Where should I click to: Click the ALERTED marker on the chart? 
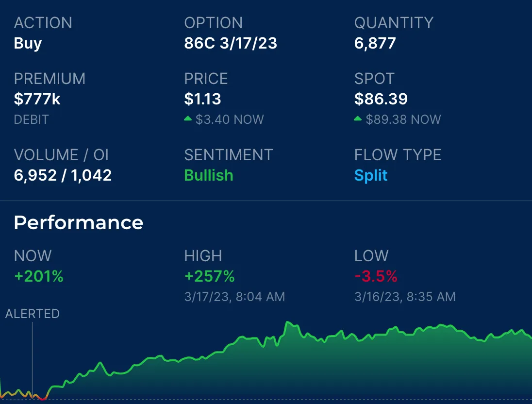click(33, 314)
